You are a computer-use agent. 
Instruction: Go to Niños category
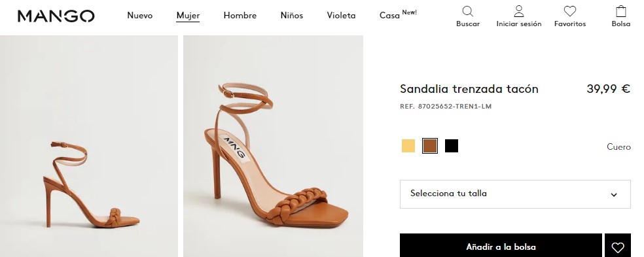292,16
